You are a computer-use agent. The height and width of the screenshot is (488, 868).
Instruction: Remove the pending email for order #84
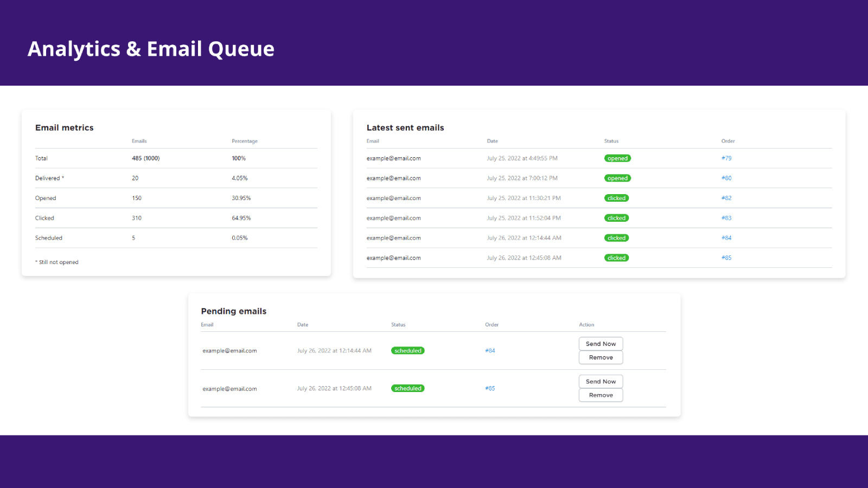[x=601, y=357]
